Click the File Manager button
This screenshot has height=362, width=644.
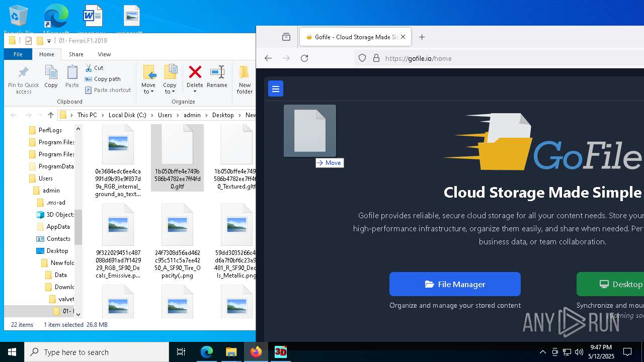(455, 284)
